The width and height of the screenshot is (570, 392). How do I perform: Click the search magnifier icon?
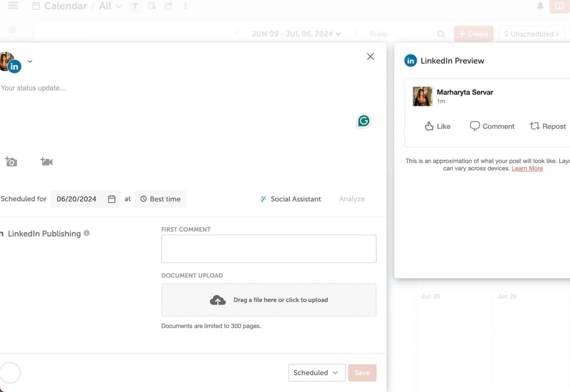(x=440, y=34)
